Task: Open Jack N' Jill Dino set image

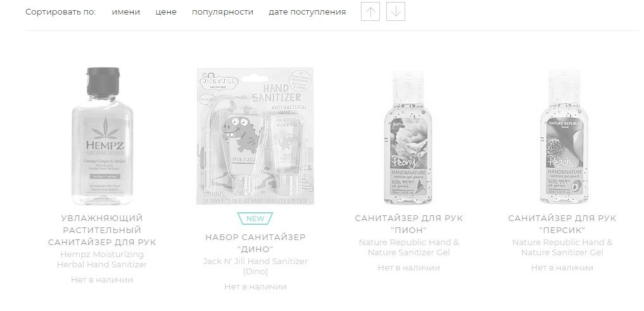Action: [x=255, y=136]
